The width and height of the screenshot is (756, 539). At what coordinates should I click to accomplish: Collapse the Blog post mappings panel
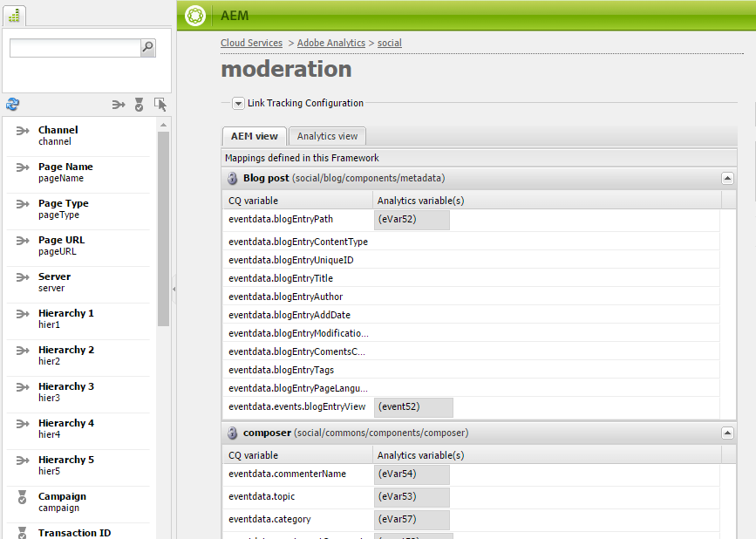727,179
